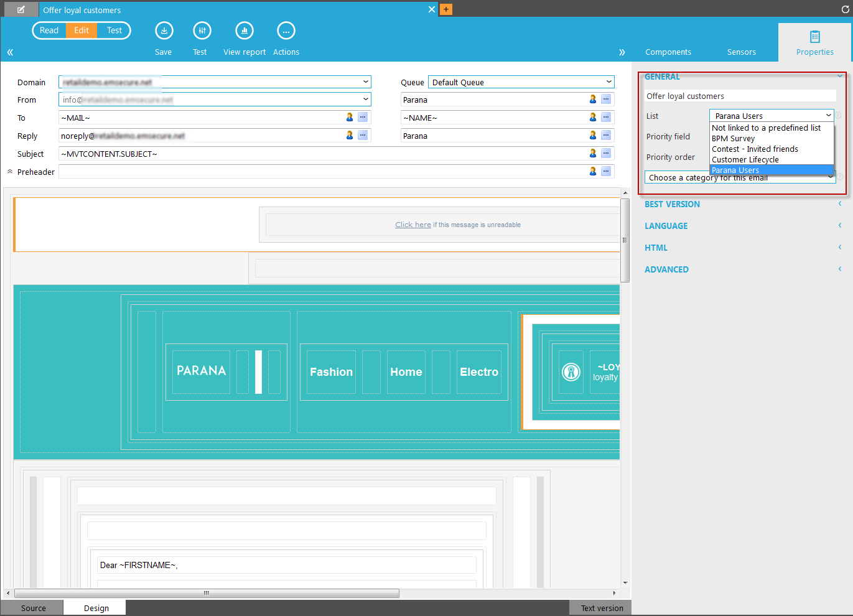Open the Components tab

point(668,52)
